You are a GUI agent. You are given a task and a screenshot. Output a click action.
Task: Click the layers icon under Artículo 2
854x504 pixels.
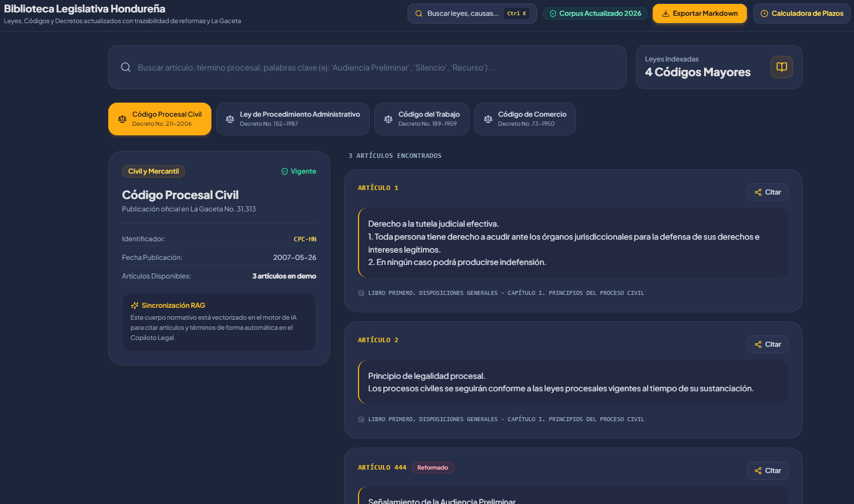361,419
